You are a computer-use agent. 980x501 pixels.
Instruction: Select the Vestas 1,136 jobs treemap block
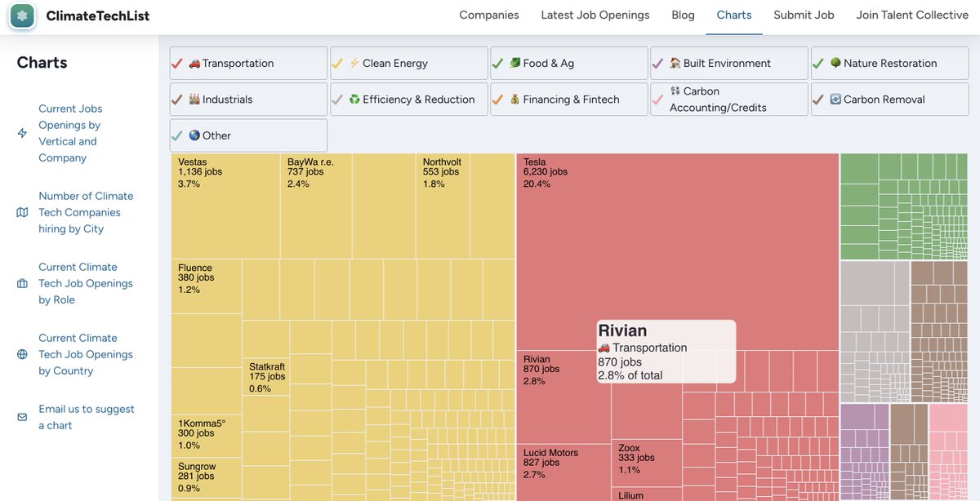pos(225,206)
